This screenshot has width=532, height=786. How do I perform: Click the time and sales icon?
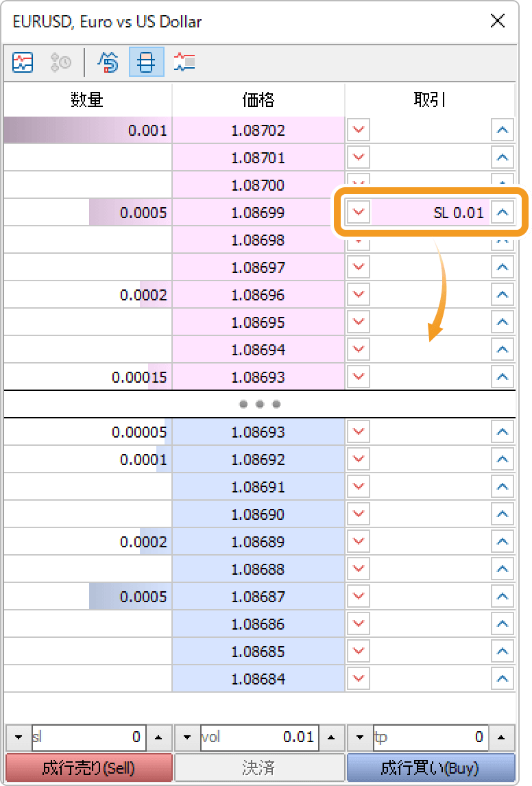pyautogui.click(x=60, y=62)
